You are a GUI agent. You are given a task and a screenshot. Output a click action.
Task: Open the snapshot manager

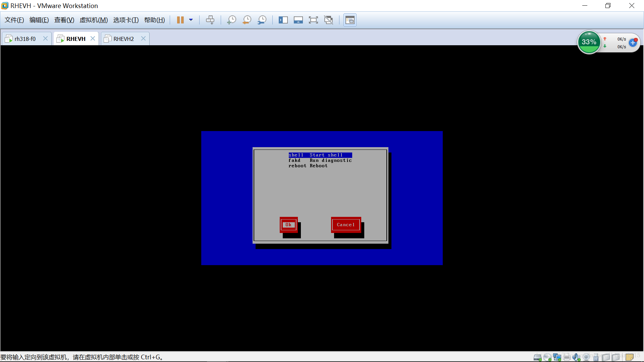click(262, 20)
